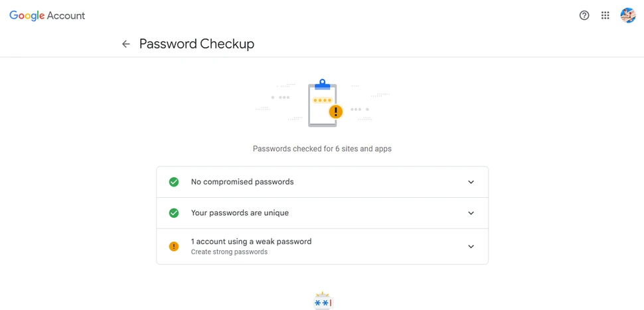Expand the weak password section chevron
This screenshot has width=644, height=310.
(471, 246)
